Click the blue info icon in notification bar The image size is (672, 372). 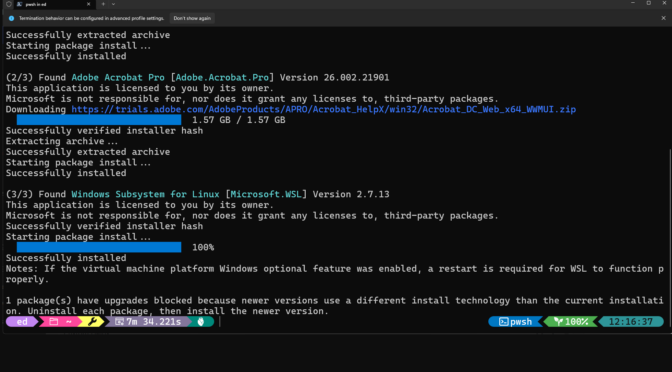(x=12, y=18)
